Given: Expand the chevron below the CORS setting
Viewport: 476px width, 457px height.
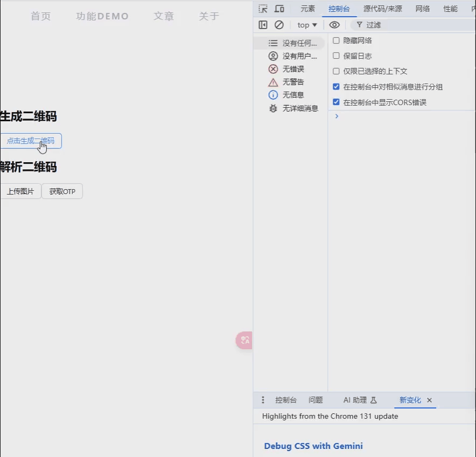Looking at the screenshot, I should tap(337, 116).
